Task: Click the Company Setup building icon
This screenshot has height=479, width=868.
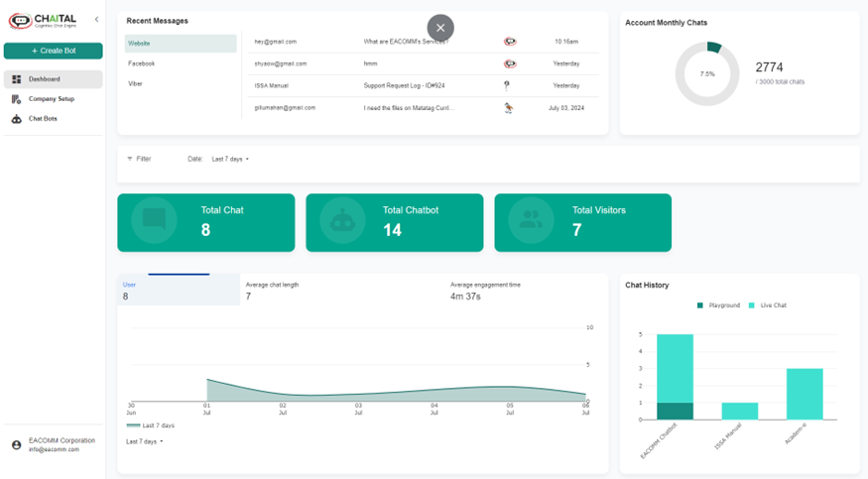Action: click(x=17, y=99)
